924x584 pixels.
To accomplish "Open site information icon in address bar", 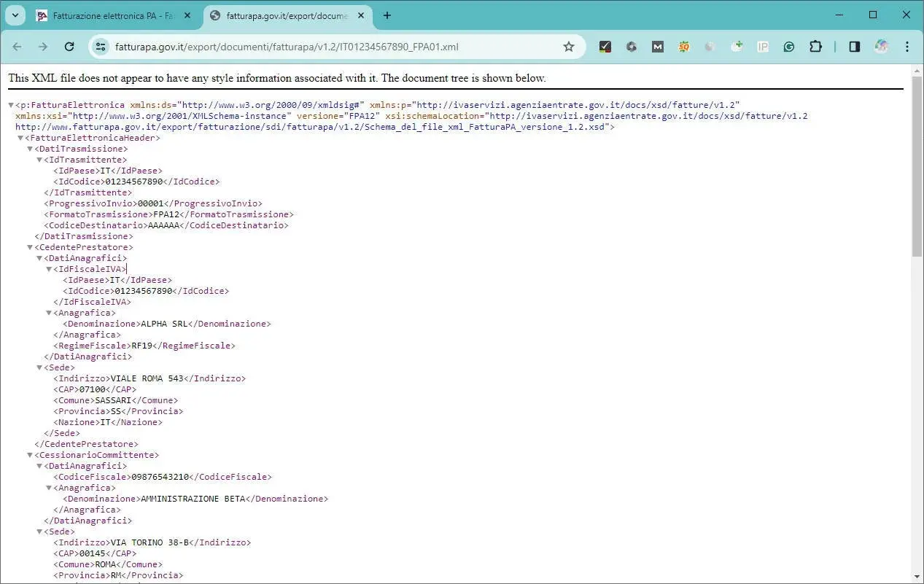I will coord(101,47).
